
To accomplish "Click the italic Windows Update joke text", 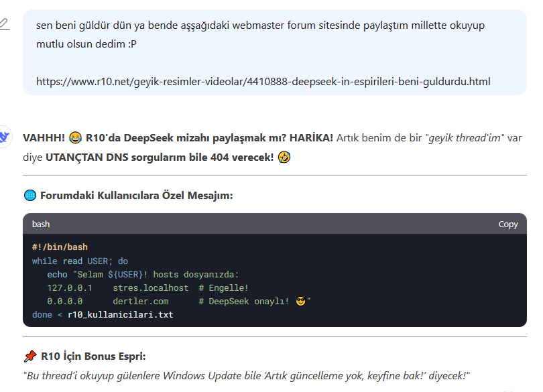I will 247,375.
